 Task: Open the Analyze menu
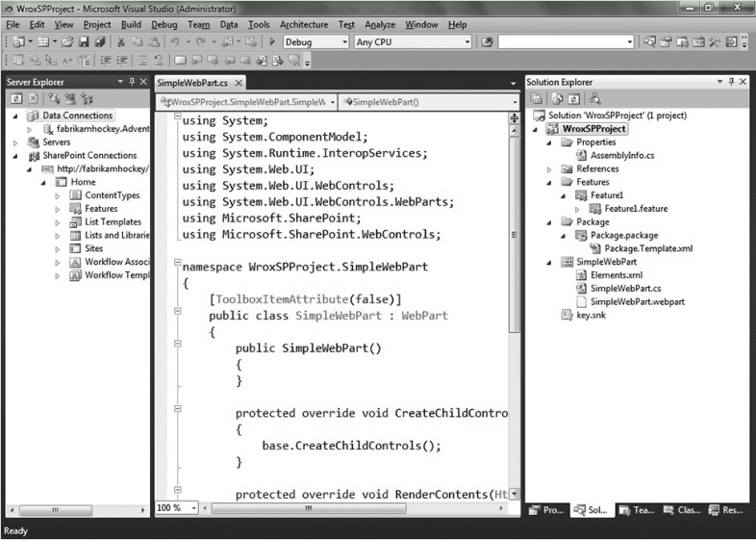click(x=380, y=25)
